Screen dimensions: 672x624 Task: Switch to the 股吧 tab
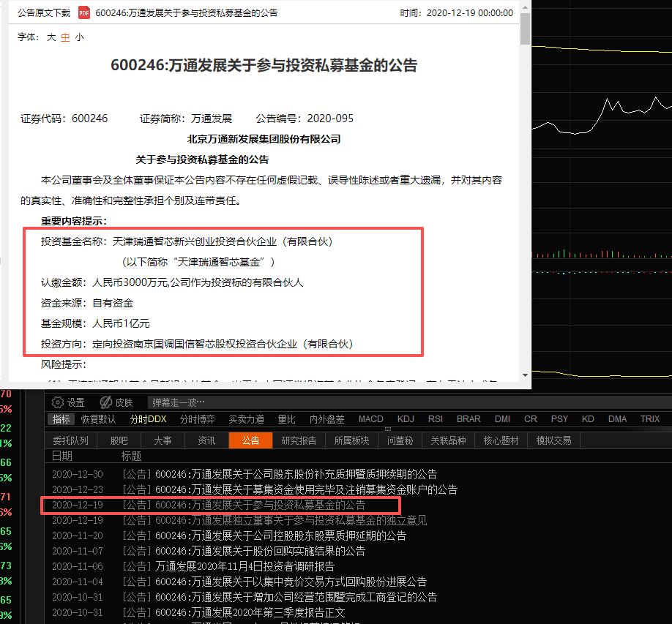[119, 440]
